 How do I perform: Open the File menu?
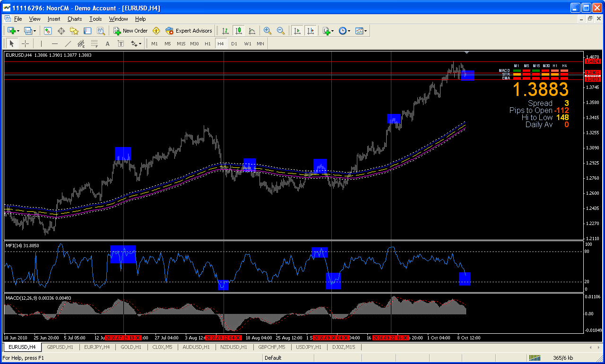pos(18,19)
